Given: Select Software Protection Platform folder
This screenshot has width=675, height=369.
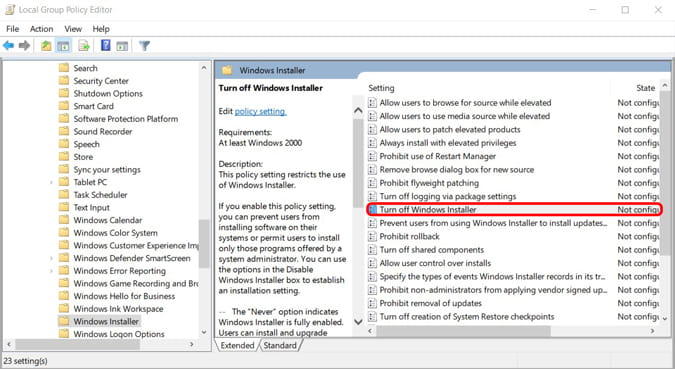Looking at the screenshot, I should click(x=125, y=119).
